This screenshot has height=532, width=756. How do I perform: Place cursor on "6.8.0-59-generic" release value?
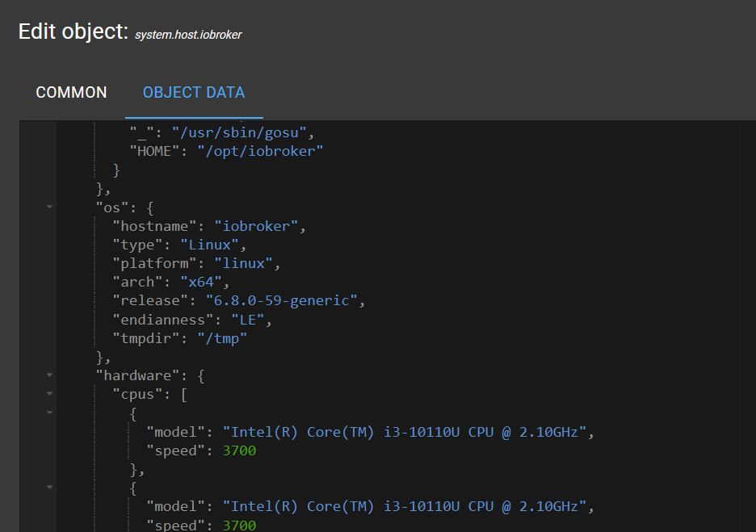point(280,300)
